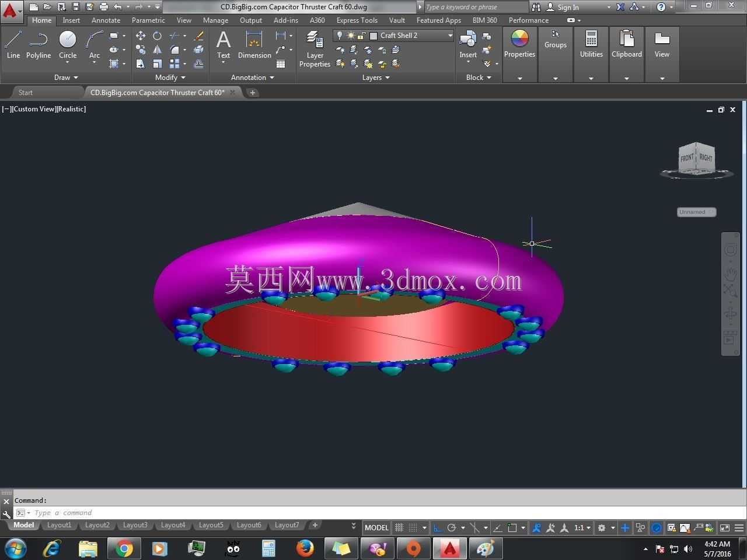
Task: Click the Dimension tool
Action: click(254, 45)
